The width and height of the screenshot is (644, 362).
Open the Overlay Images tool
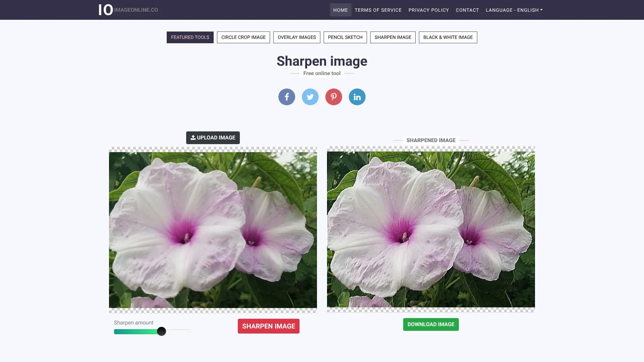(297, 37)
